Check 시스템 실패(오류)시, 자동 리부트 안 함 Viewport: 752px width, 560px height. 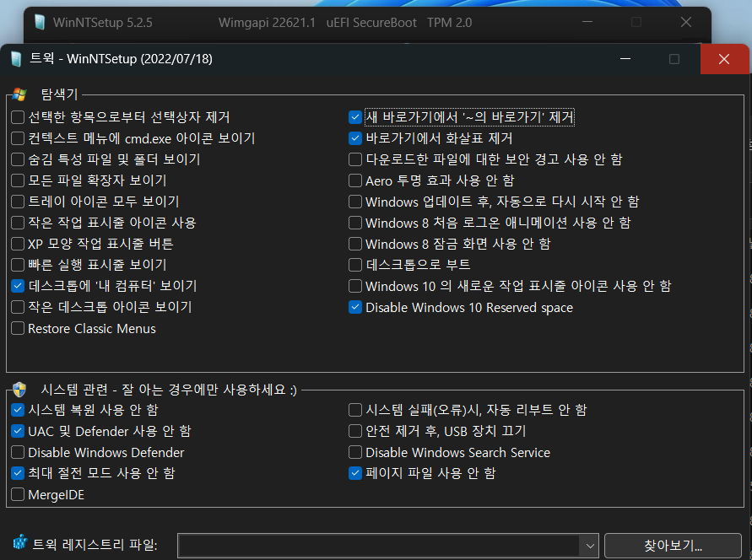pos(355,410)
